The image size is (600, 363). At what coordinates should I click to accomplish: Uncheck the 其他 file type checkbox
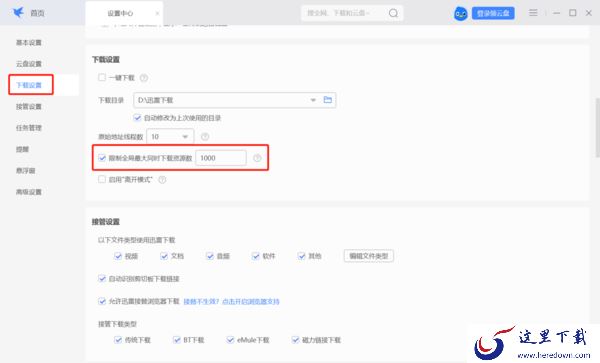pyautogui.click(x=302, y=256)
